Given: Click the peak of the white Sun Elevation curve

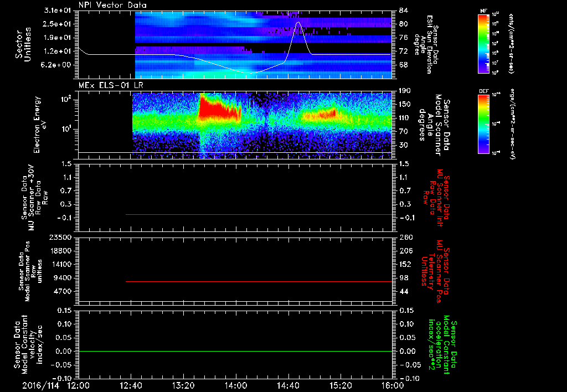Looking at the screenshot, I should pyautogui.click(x=298, y=22).
